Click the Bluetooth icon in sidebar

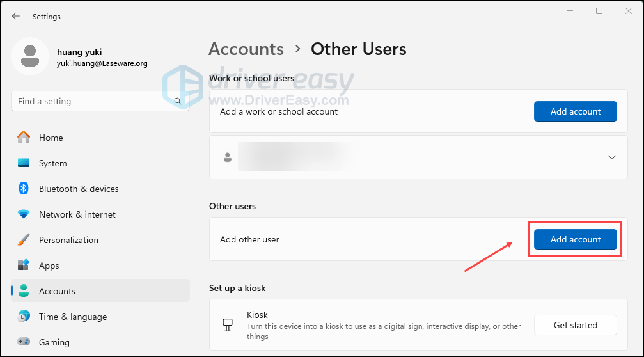[x=24, y=189]
